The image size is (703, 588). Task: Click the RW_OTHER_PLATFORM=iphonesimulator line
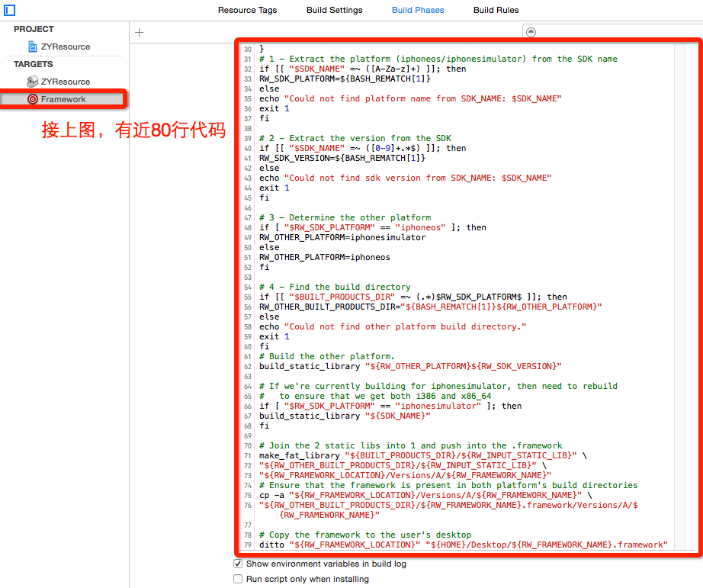pos(342,237)
